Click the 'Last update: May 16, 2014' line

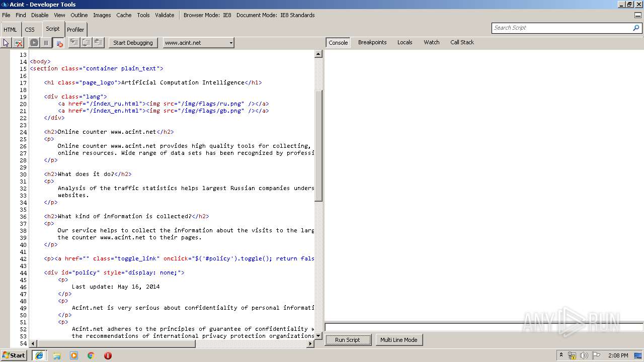click(116, 287)
